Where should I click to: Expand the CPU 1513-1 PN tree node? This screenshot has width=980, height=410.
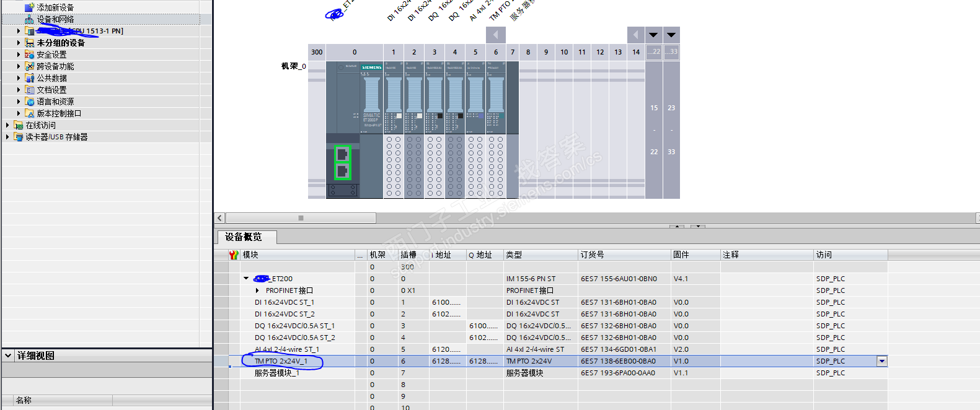click(x=19, y=31)
